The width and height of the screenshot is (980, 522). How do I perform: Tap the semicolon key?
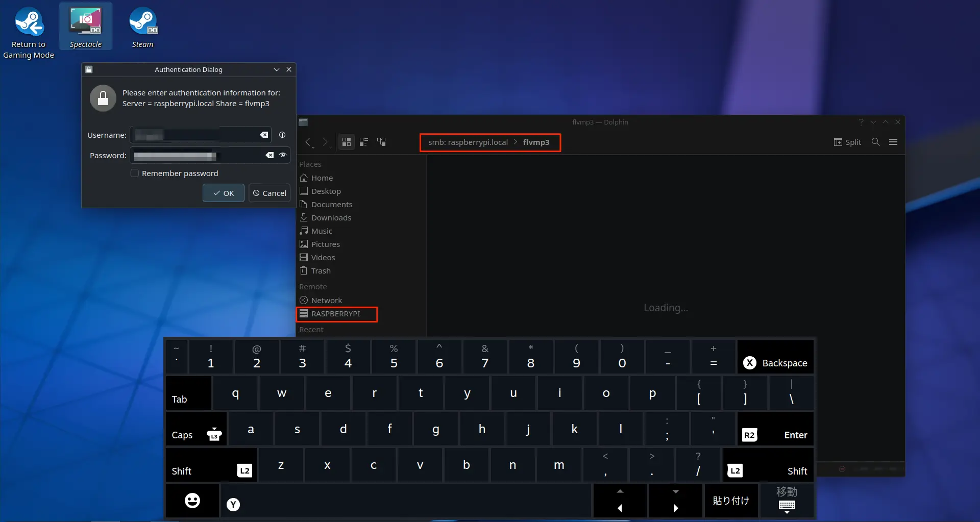pyautogui.click(x=667, y=429)
